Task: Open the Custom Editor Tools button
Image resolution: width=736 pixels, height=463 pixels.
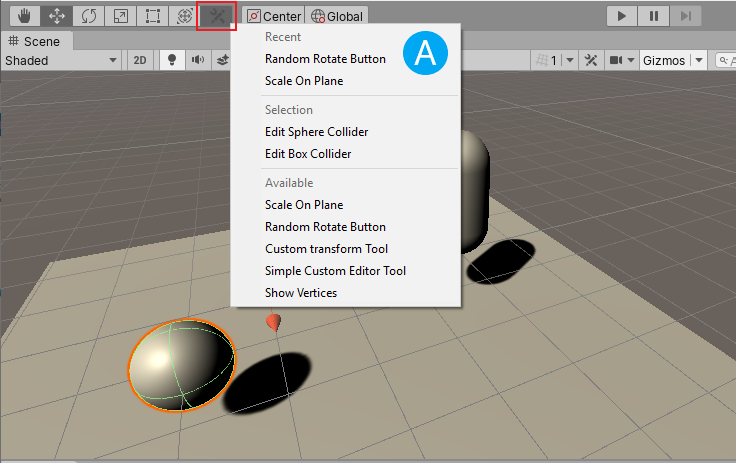Action: pos(216,16)
